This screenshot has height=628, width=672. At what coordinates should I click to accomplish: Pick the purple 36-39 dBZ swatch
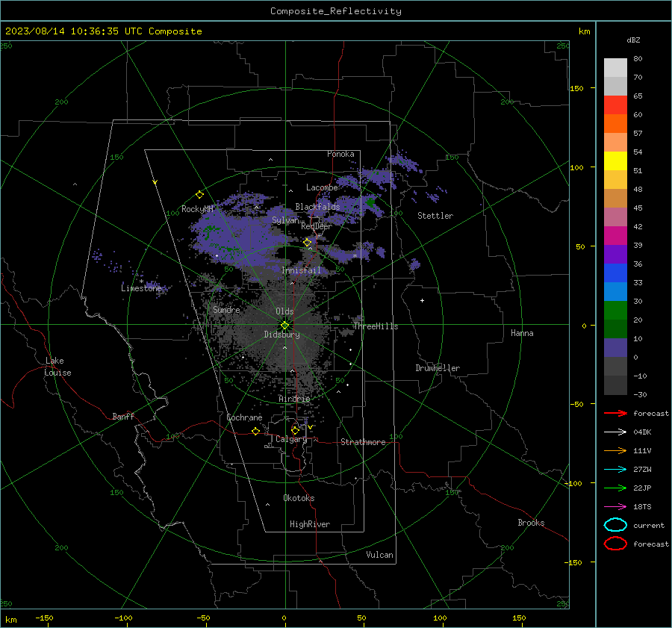(615, 255)
